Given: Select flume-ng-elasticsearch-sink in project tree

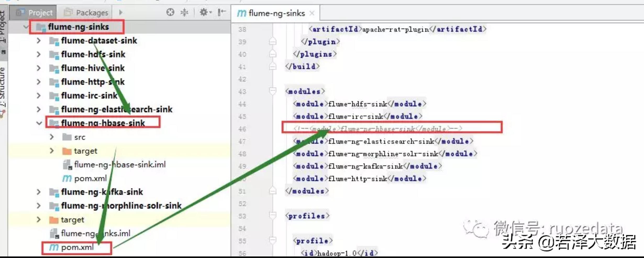Looking at the screenshot, I should click(117, 109).
